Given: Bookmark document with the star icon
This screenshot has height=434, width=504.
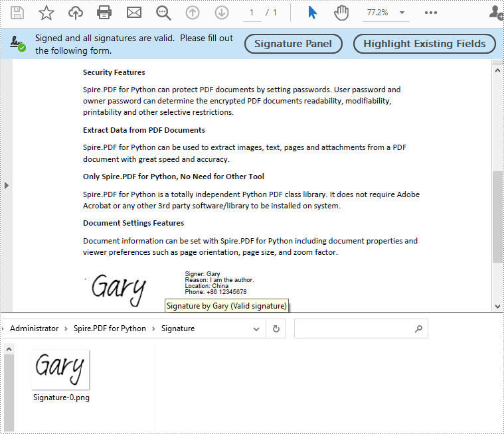Looking at the screenshot, I should 46,13.
